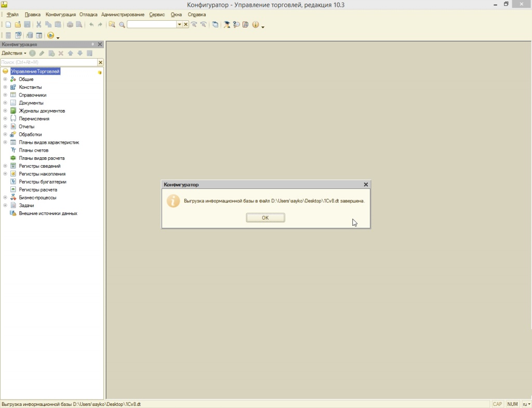Click the Syntax assistant graduate icon
Screen dimensions: 532x408
(x=227, y=24)
